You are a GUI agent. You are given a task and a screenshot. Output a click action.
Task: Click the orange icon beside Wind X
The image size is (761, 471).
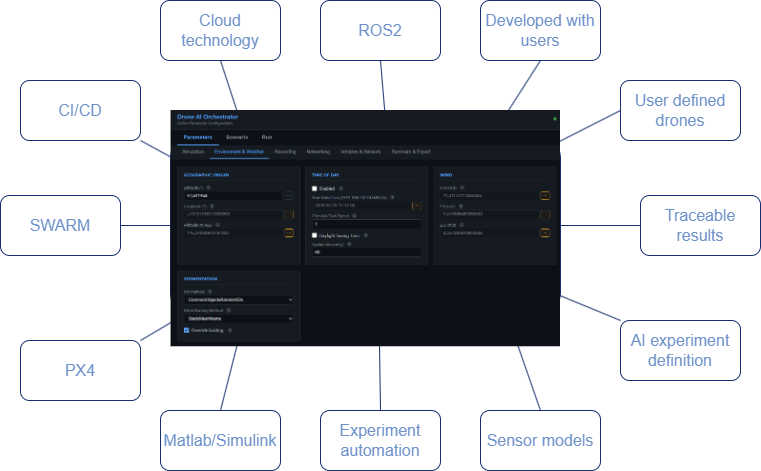[545, 196]
